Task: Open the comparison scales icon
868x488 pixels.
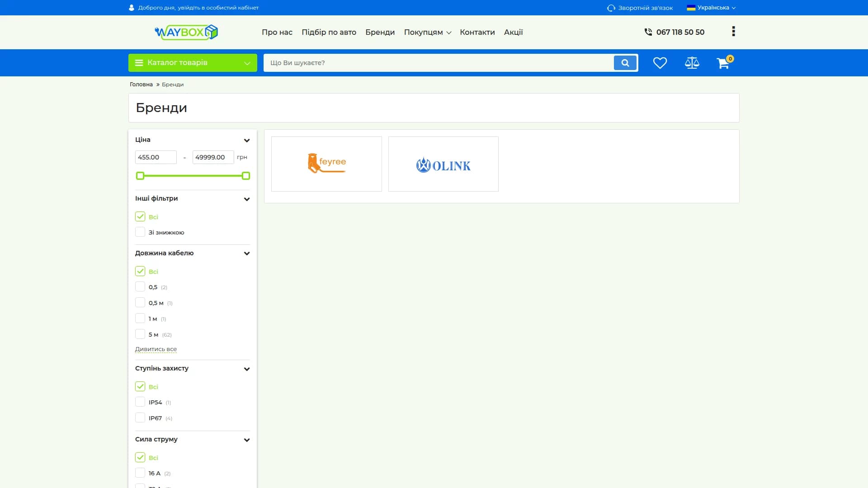Action: point(692,63)
